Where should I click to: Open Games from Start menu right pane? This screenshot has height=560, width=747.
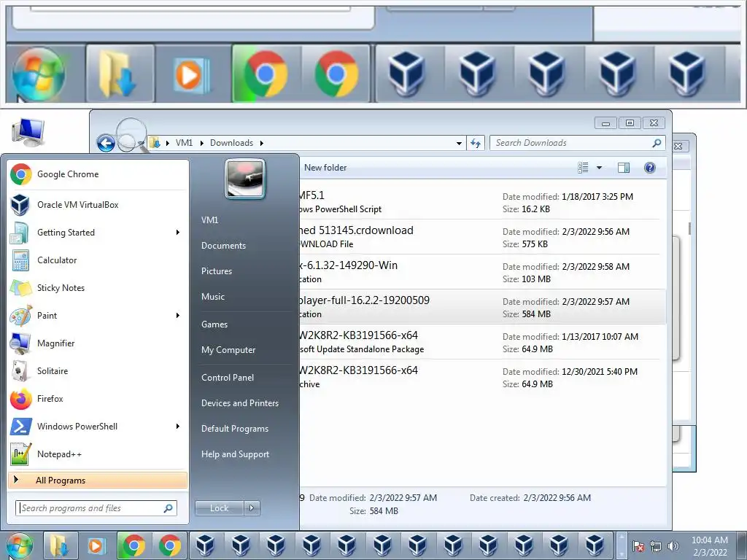[x=214, y=324]
